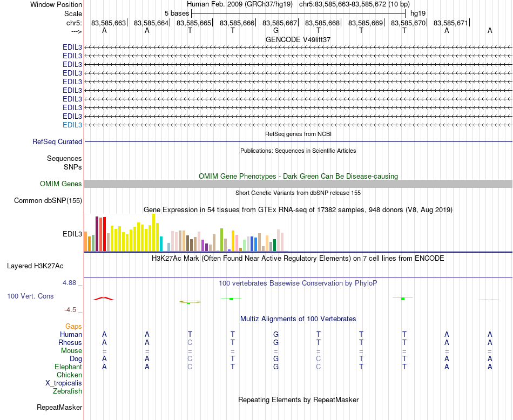Open the OMIM Gene Phenotypes track title
The height and width of the screenshot is (420, 513).
[x=298, y=177]
